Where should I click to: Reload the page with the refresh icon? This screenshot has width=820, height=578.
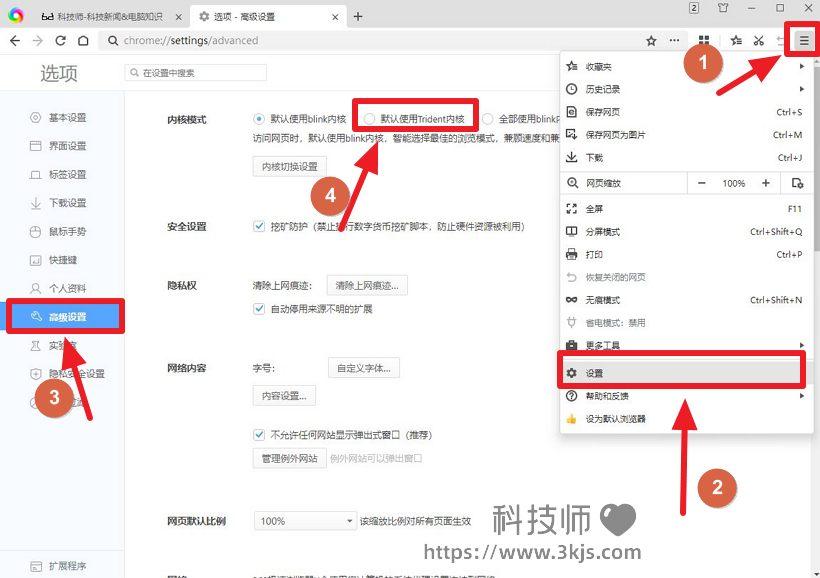(61, 41)
